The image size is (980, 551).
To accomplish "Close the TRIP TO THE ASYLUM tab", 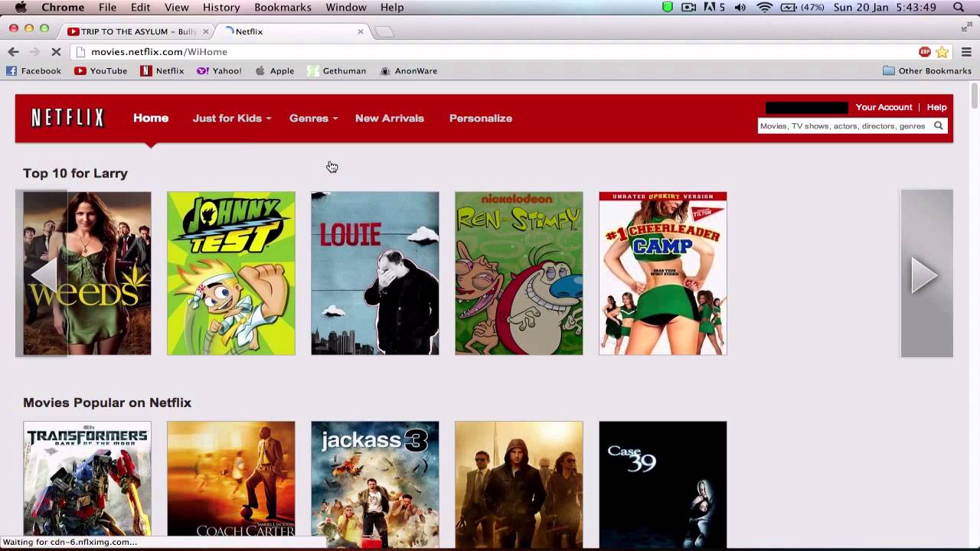I will coord(205,31).
